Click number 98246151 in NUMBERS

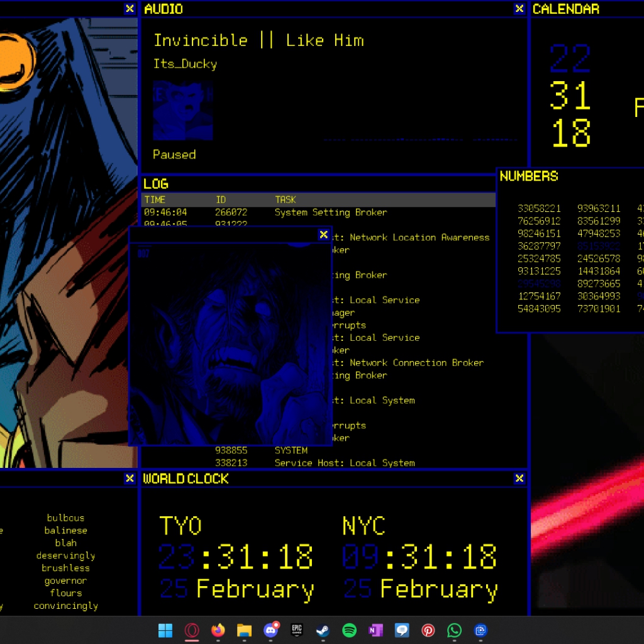[539, 234]
